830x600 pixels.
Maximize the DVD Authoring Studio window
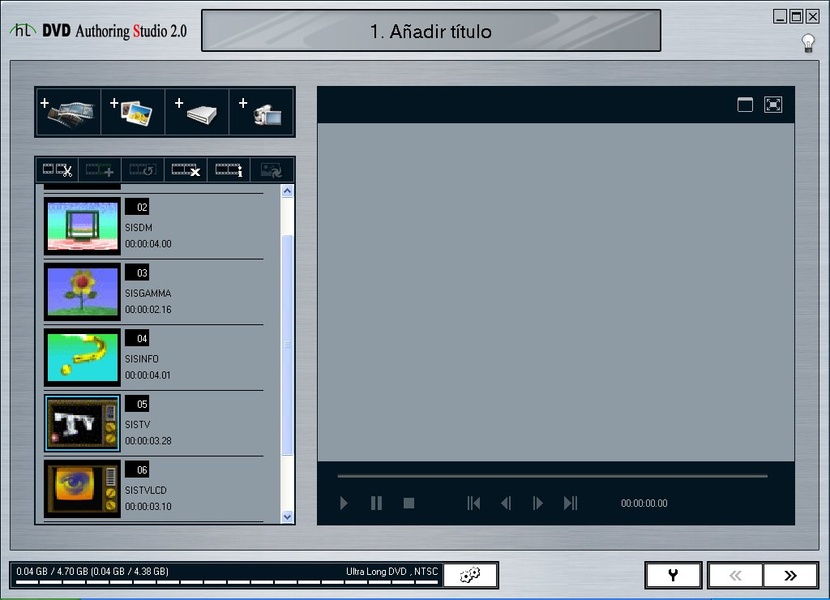point(796,16)
